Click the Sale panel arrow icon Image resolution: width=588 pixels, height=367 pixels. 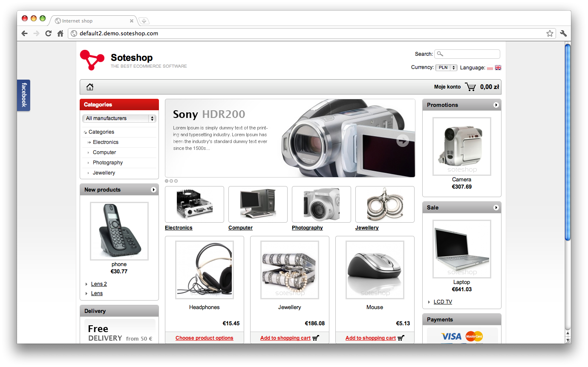pyautogui.click(x=496, y=208)
